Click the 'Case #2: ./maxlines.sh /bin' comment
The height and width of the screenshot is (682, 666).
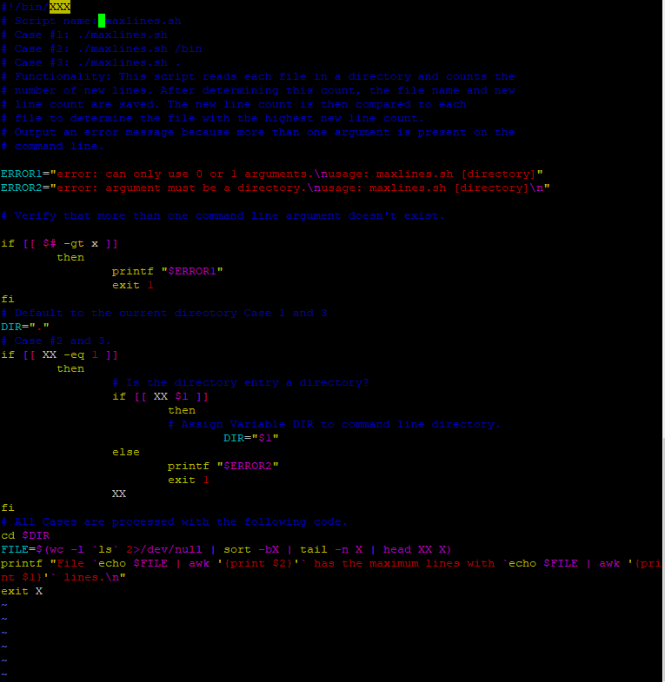[101, 49]
